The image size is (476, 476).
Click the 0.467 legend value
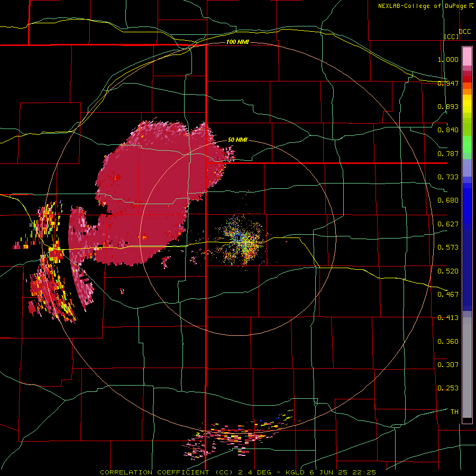[x=448, y=294]
